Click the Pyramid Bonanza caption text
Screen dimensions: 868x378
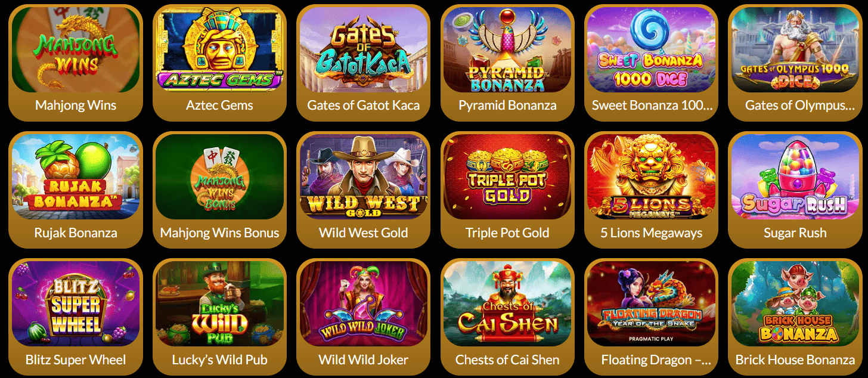click(x=507, y=106)
